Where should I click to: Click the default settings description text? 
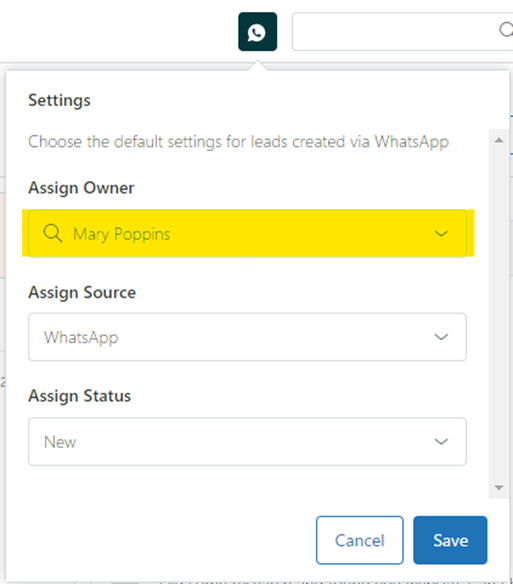coord(238,142)
